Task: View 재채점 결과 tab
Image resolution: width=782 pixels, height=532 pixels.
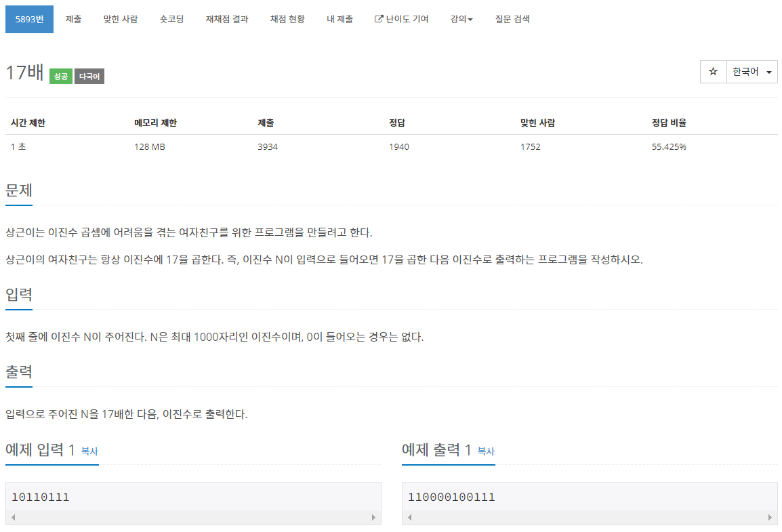Action: tap(227, 19)
